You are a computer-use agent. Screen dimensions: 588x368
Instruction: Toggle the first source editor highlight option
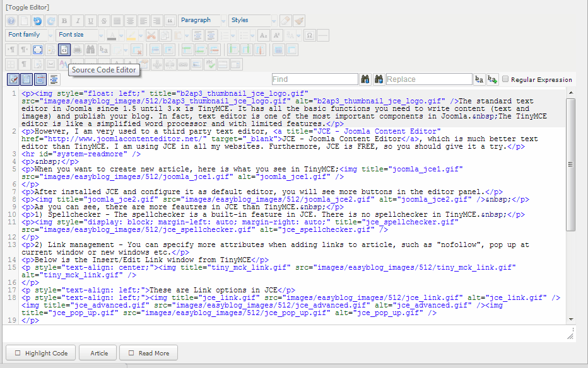tap(13, 79)
